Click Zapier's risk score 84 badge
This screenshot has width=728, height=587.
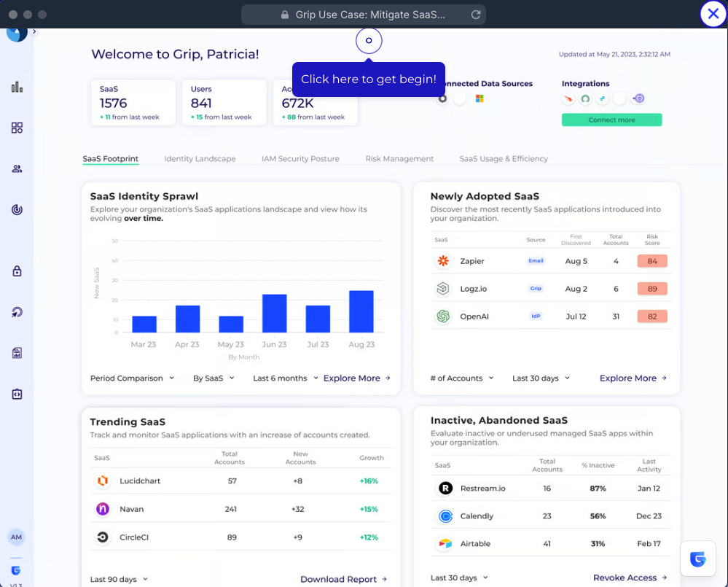click(x=652, y=261)
